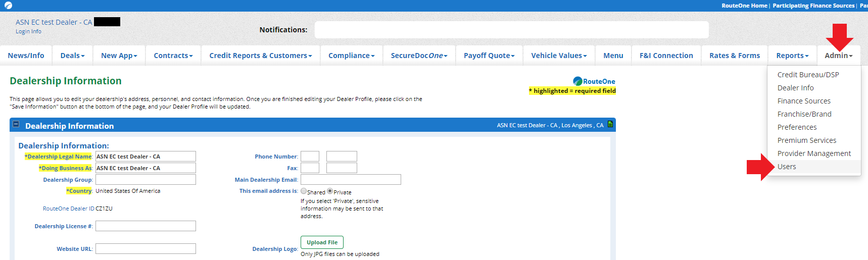Click the Dealership License # field
This screenshot has height=260, width=868.
(146, 226)
